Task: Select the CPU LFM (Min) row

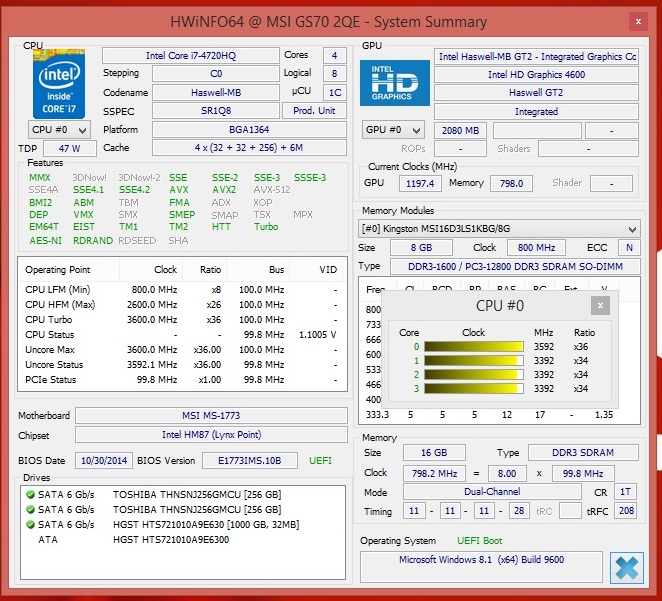Action: coord(182,290)
